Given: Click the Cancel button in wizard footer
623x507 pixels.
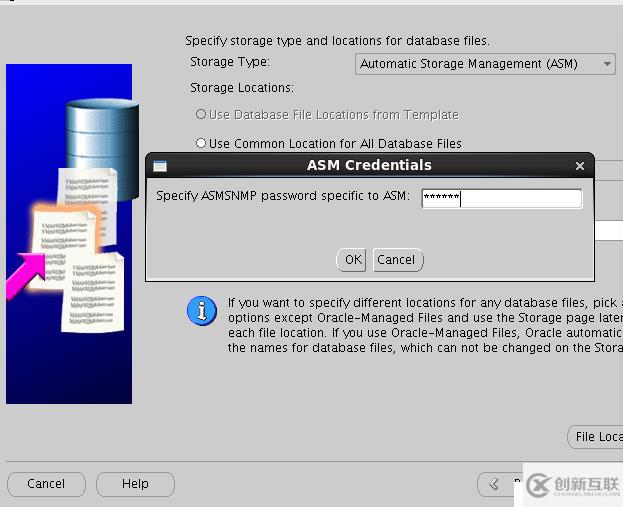Looking at the screenshot, I should pos(46,484).
